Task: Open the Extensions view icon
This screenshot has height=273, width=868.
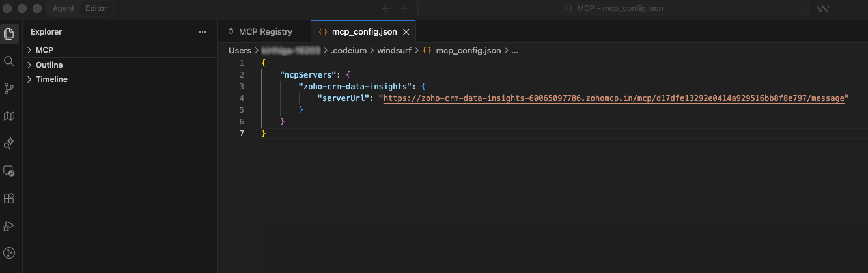Action: (9, 198)
